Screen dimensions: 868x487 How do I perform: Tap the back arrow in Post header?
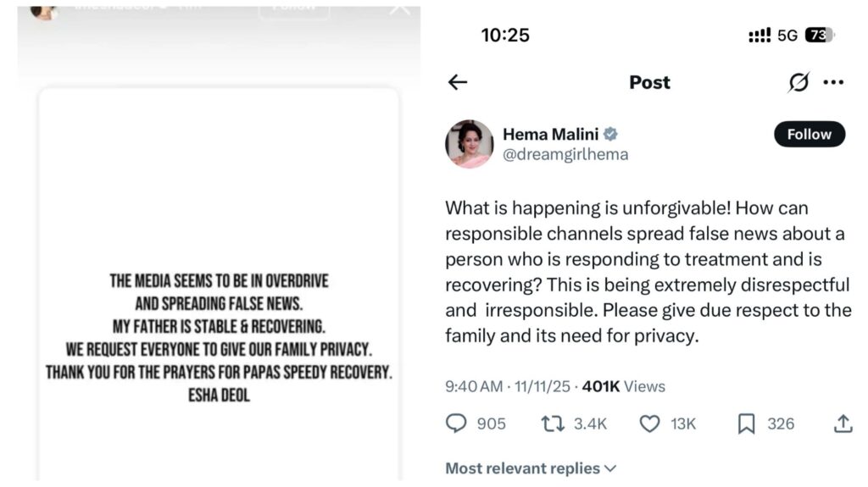coord(458,82)
